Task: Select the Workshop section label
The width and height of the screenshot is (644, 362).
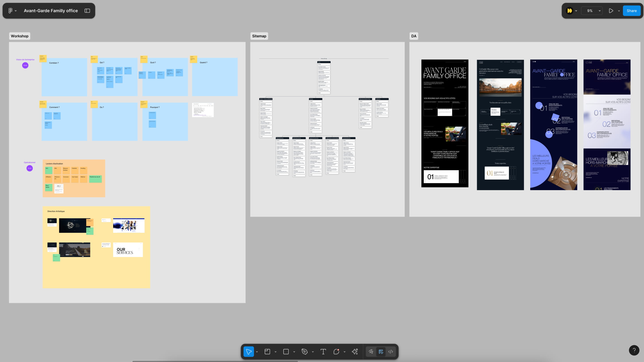Action: (x=19, y=36)
